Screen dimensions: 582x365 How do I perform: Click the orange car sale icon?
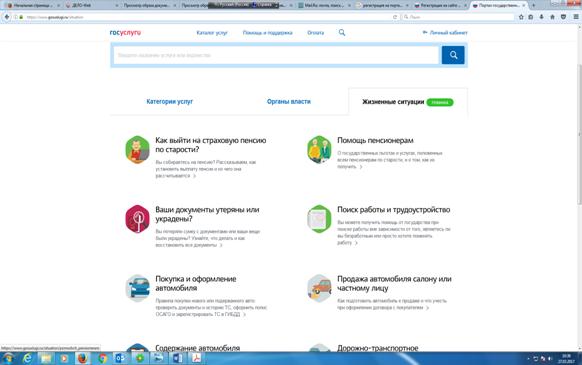[319, 288]
